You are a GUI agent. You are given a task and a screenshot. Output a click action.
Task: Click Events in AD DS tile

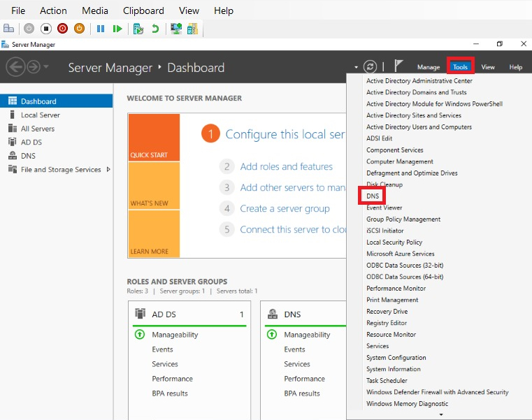162,349
